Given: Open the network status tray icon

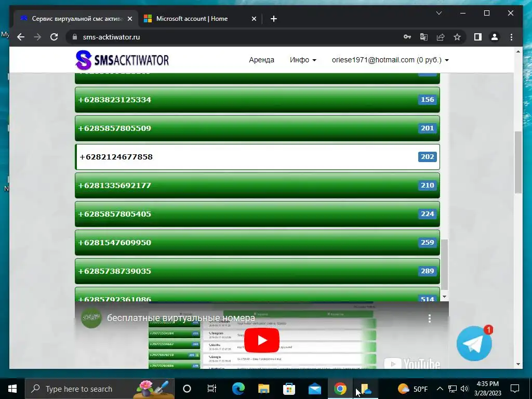Looking at the screenshot, I should pyautogui.click(x=453, y=389).
